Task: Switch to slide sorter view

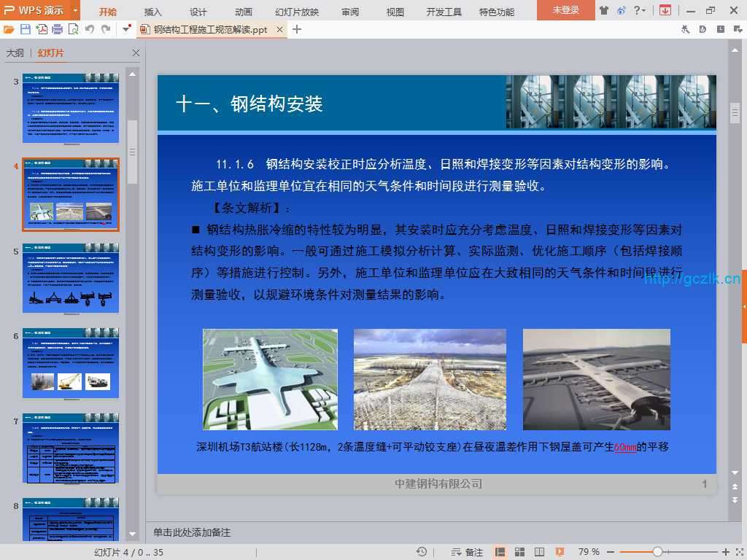Action: [x=520, y=552]
